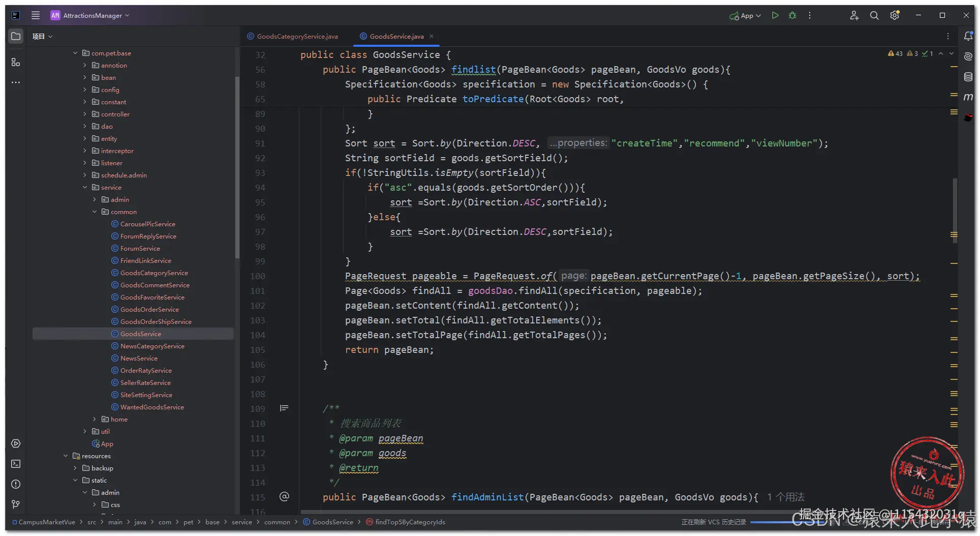Collapse the com.pet.base package
The image size is (980, 536).
tap(75, 53)
